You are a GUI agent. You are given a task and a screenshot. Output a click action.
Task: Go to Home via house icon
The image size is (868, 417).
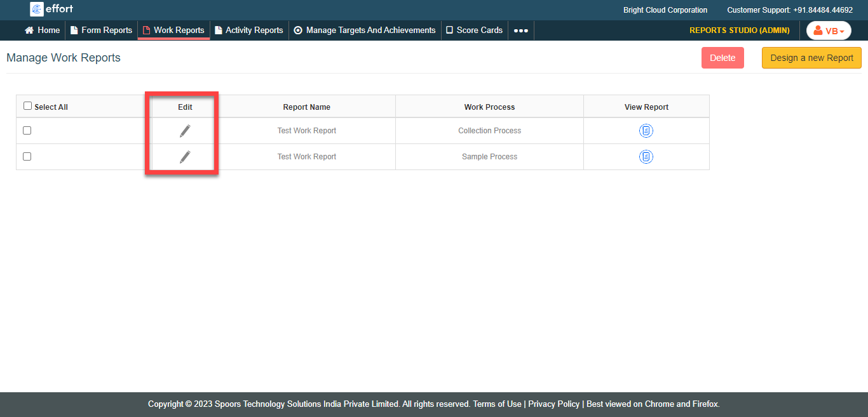(29, 30)
